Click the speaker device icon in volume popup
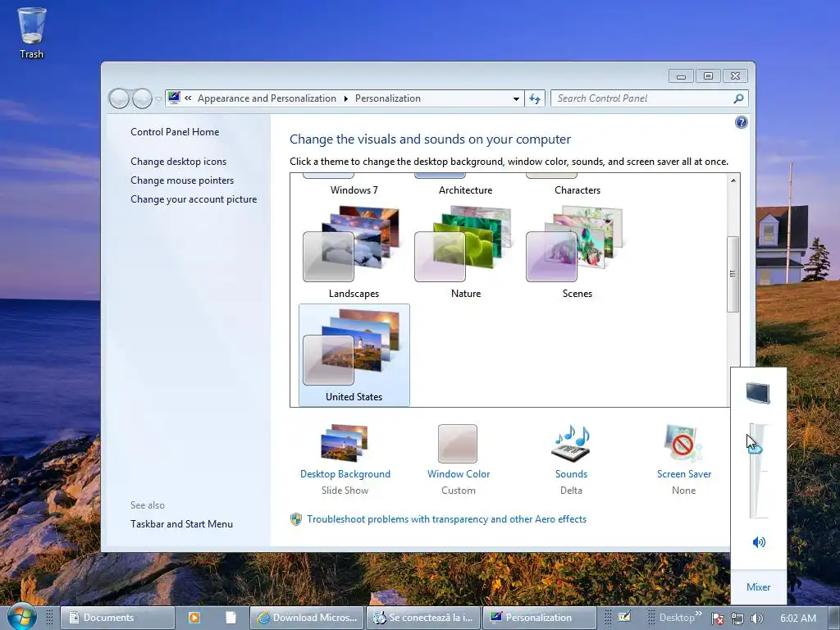Image resolution: width=840 pixels, height=630 pixels. tap(758, 393)
